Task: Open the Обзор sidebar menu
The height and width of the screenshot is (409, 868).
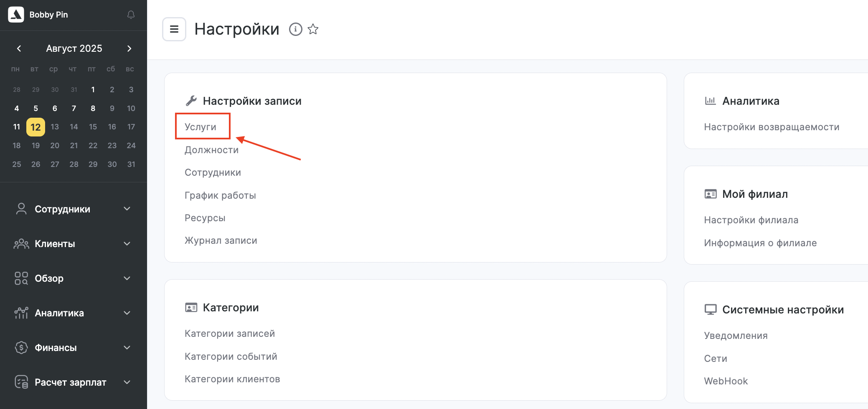Action: (49, 278)
